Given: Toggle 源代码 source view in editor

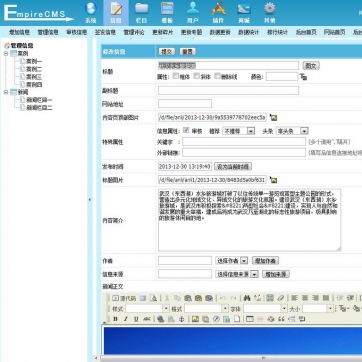Looking at the screenshot, I should pyautogui.click(x=124, y=298).
